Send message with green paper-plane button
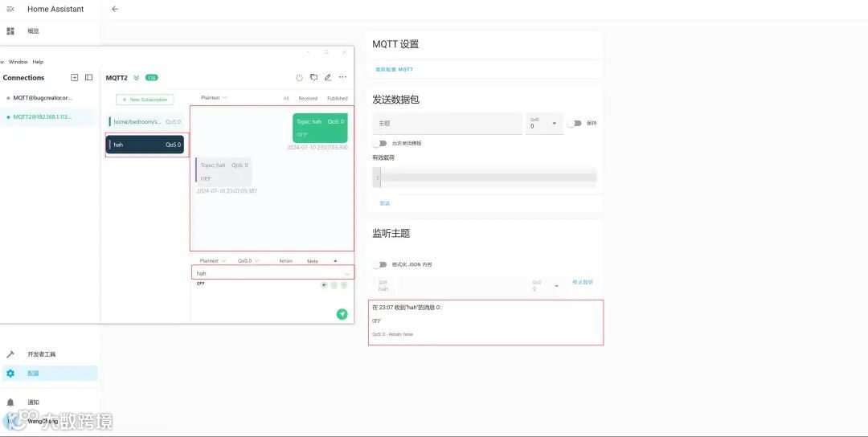The width and height of the screenshot is (868, 437). (342, 314)
